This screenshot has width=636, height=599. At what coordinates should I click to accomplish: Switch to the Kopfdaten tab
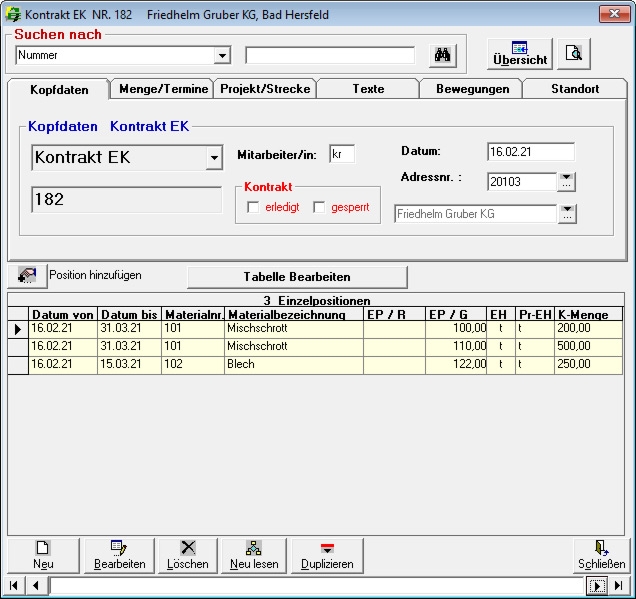click(59, 90)
